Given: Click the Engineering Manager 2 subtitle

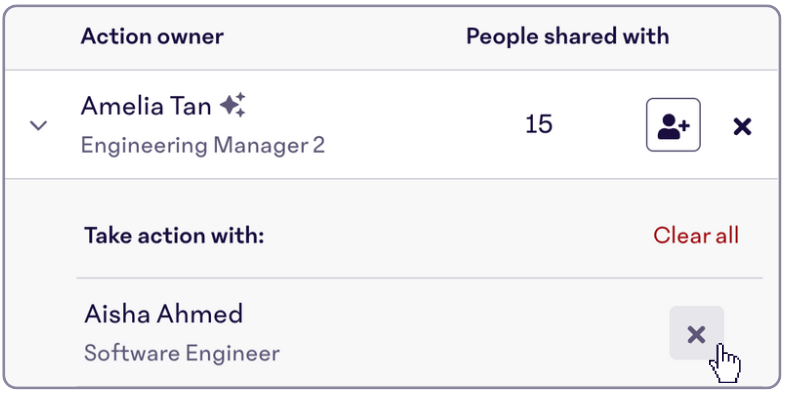Looking at the screenshot, I should [x=203, y=145].
